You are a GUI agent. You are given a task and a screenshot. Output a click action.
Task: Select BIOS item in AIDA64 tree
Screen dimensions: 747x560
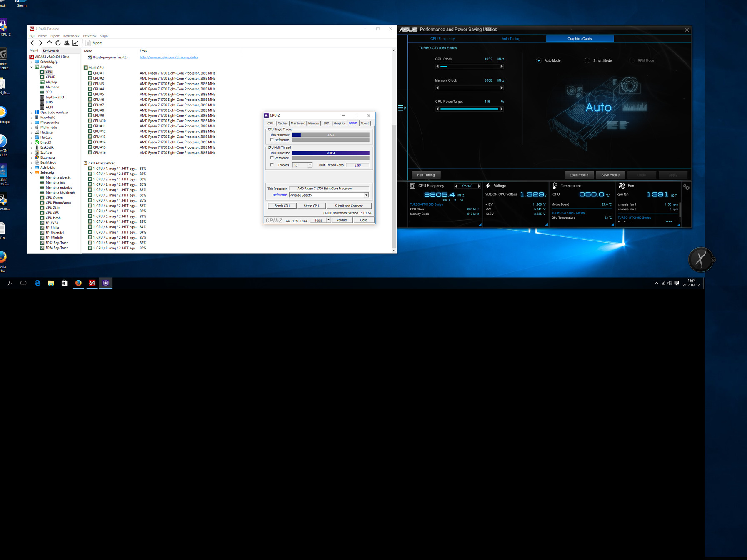49,102
